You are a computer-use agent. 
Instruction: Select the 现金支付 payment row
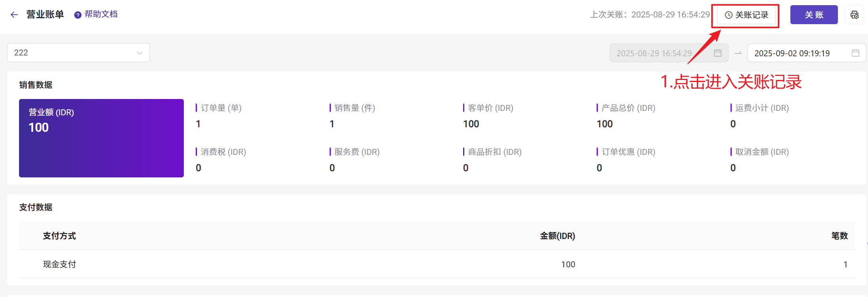(x=437, y=264)
